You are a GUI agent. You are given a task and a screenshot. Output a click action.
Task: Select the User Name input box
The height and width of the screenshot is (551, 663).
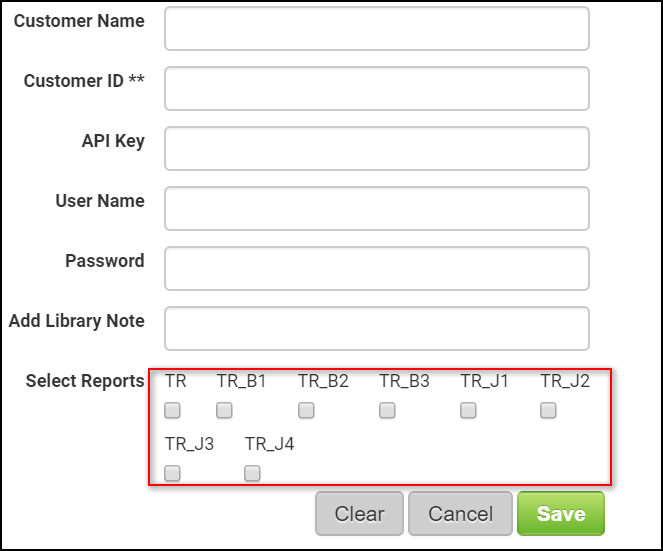tap(376, 209)
